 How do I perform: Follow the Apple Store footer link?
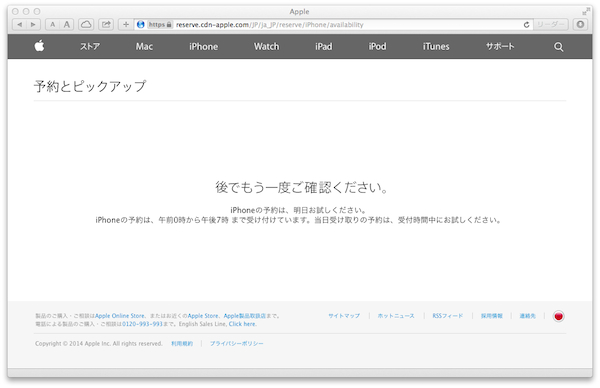click(203, 316)
